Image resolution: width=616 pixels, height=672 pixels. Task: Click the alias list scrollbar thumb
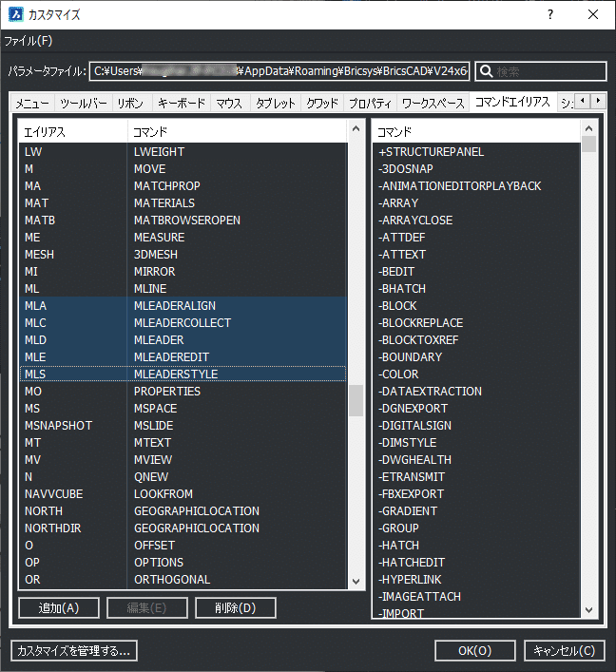click(x=356, y=401)
